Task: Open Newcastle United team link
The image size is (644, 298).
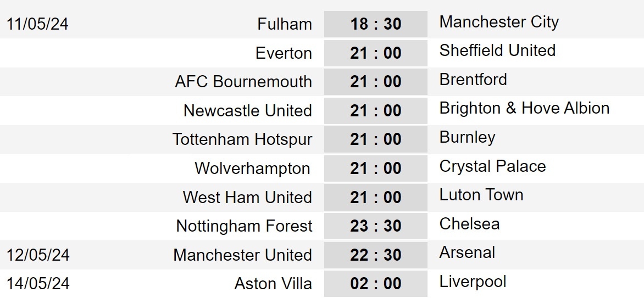Action: 248,110
